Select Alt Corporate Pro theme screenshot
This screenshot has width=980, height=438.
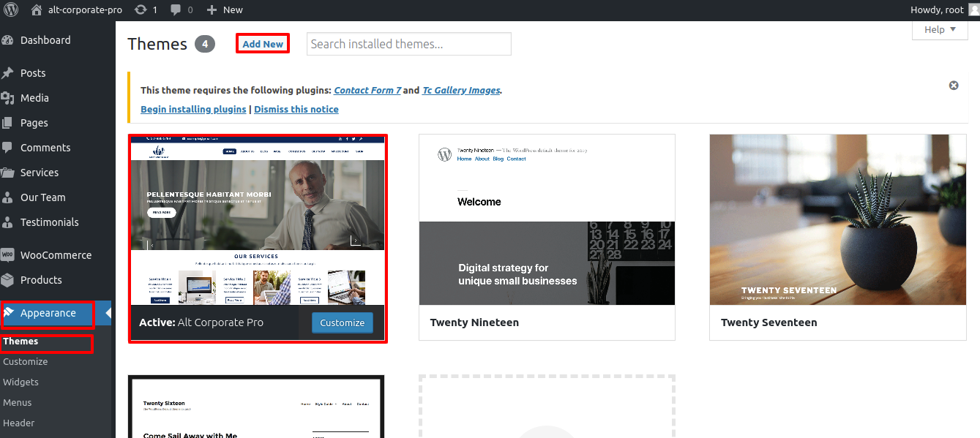[258, 220]
